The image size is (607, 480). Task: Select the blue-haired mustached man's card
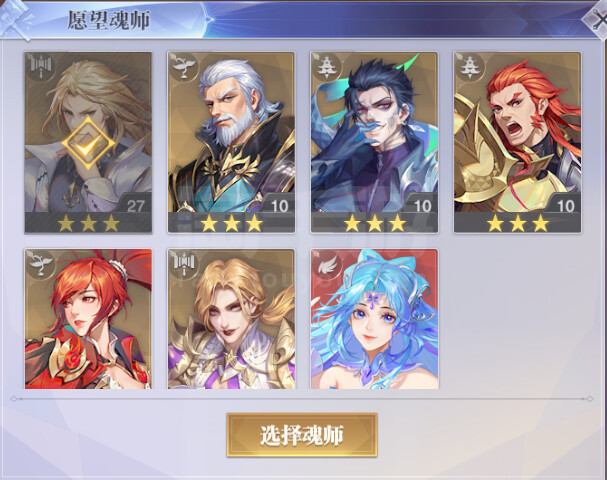point(374,143)
